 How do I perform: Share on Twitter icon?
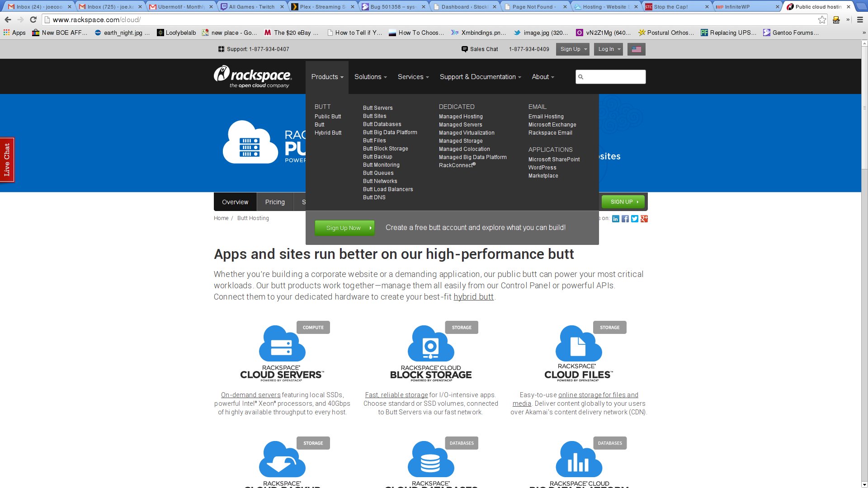pyautogui.click(x=634, y=219)
